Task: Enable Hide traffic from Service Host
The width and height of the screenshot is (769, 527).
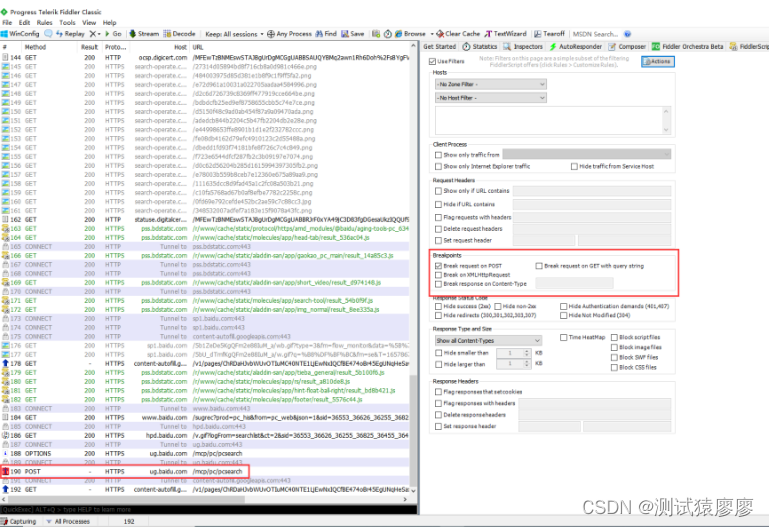Action: tap(574, 167)
